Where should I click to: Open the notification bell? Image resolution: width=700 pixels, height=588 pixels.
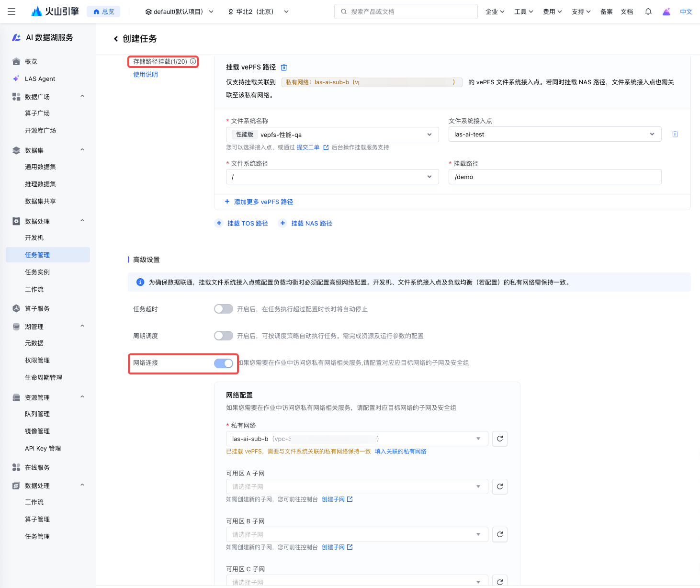(x=648, y=11)
